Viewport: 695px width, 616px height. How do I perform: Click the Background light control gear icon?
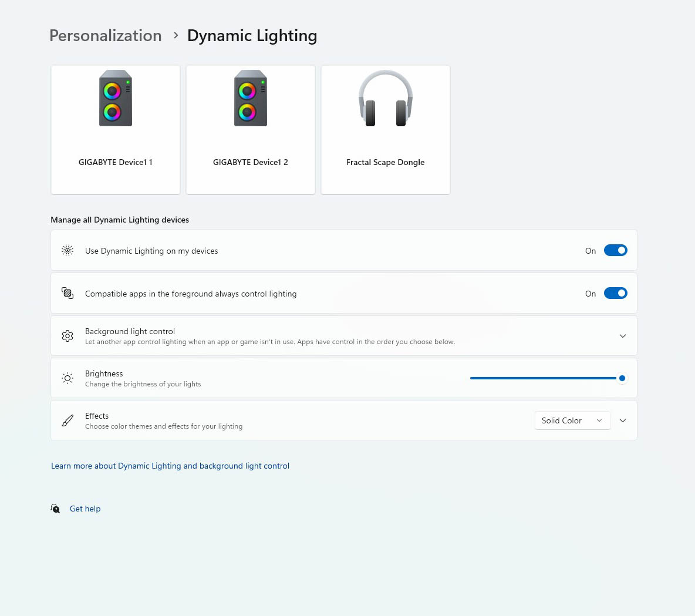click(x=68, y=336)
